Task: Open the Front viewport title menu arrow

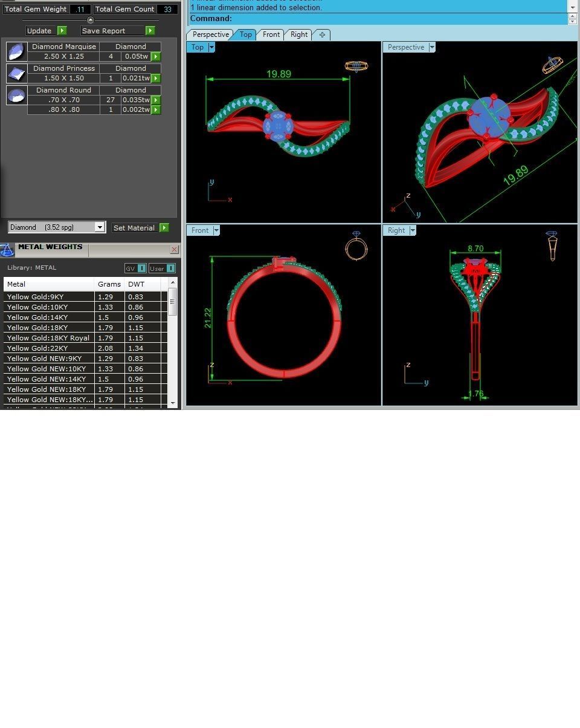Action: (x=216, y=230)
